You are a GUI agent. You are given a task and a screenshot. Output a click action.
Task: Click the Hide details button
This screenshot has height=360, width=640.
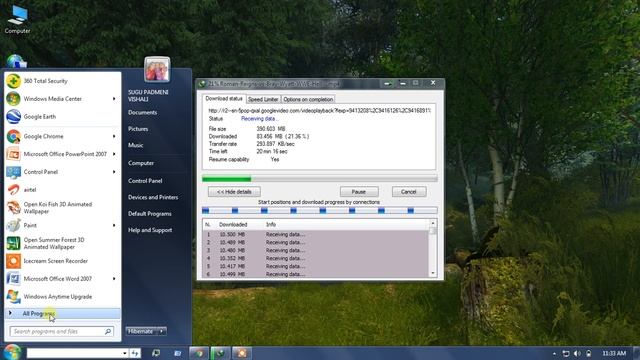click(234, 192)
